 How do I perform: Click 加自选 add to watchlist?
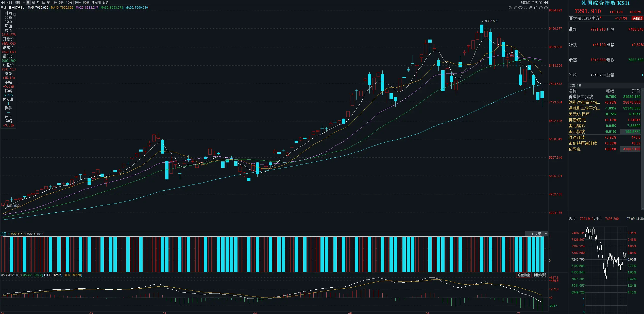(526, 3)
